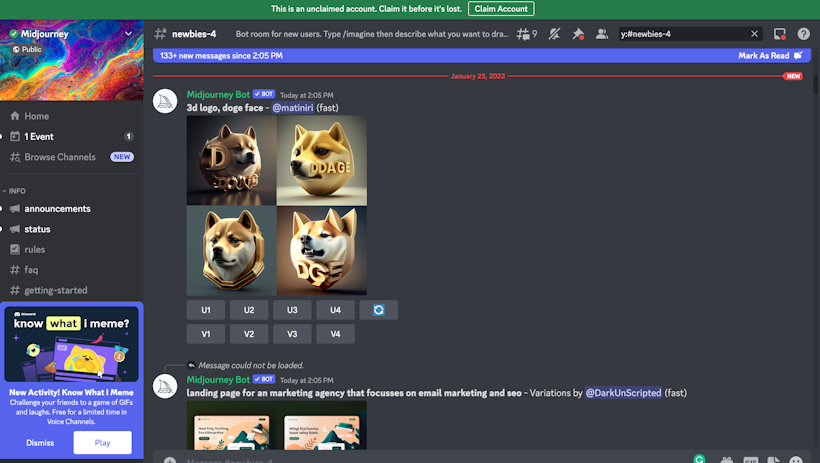Click the reply arrow icon above landing page message
The height and width of the screenshot is (463, 820).
pyautogui.click(x=191, y=365)
